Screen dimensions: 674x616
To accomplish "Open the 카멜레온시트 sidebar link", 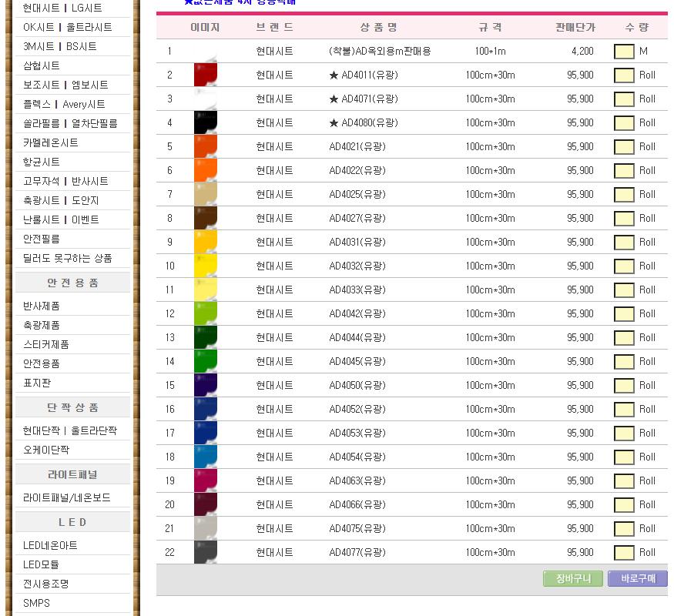I will coord(51,142).
